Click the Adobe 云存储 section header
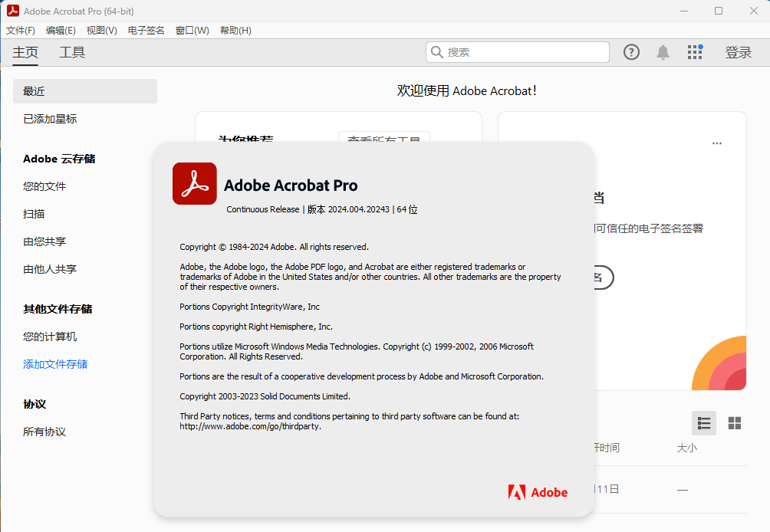The image size is (770, 532). 59,159
